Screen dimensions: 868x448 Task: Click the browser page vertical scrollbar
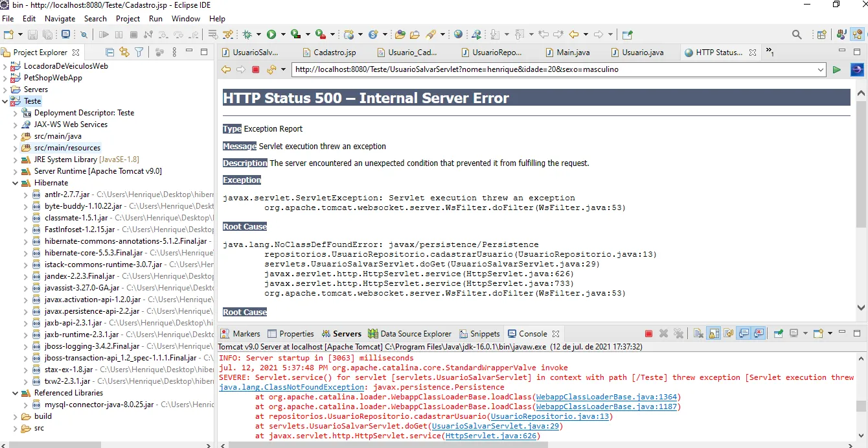click(861, 164)
